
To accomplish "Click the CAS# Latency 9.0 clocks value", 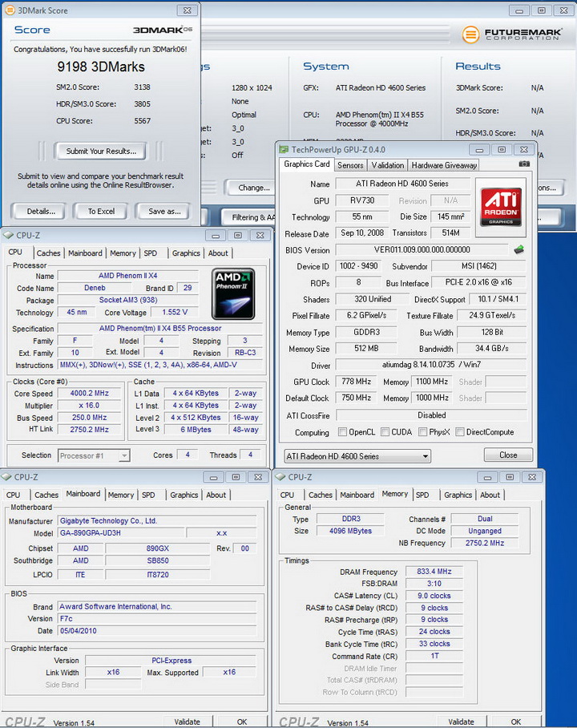I will (x=434, y=596).
